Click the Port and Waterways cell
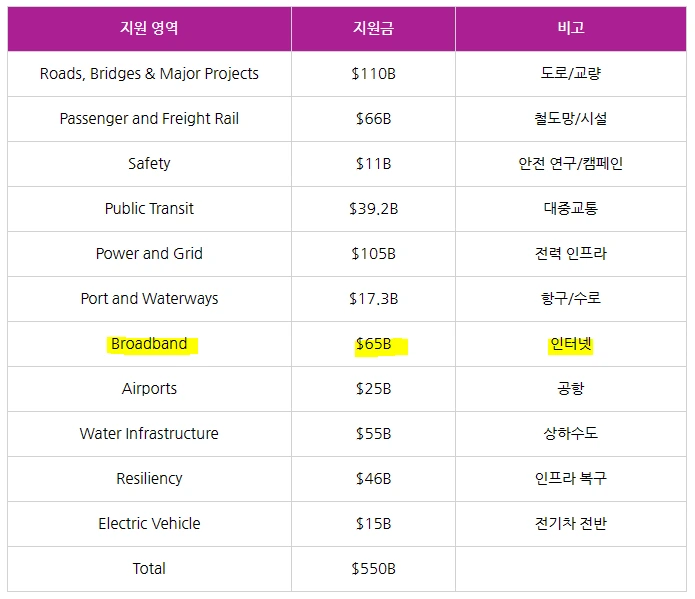695x599 pixels. coord(149,299)
